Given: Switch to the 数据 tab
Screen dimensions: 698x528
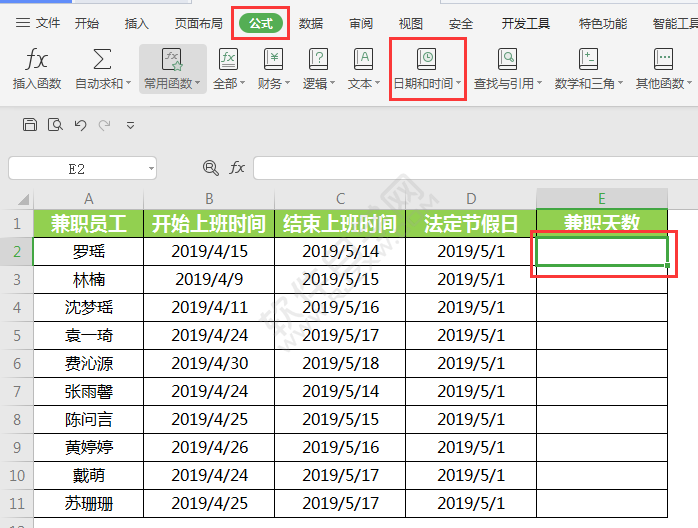Looking at the screenshot, I should click(x=311, y=23).
